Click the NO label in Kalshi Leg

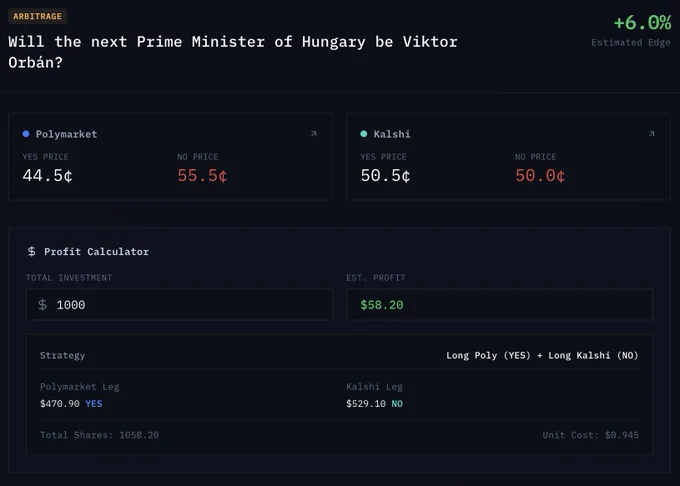pyautogui.click(x=397, y=404)
